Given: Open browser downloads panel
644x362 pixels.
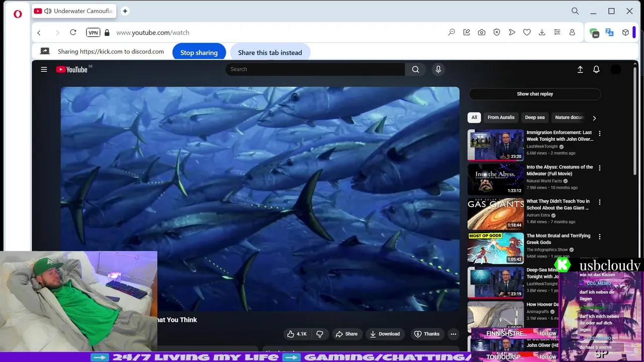Looking at the screenshot, I should pyautogui.click(x=542, y=32).
